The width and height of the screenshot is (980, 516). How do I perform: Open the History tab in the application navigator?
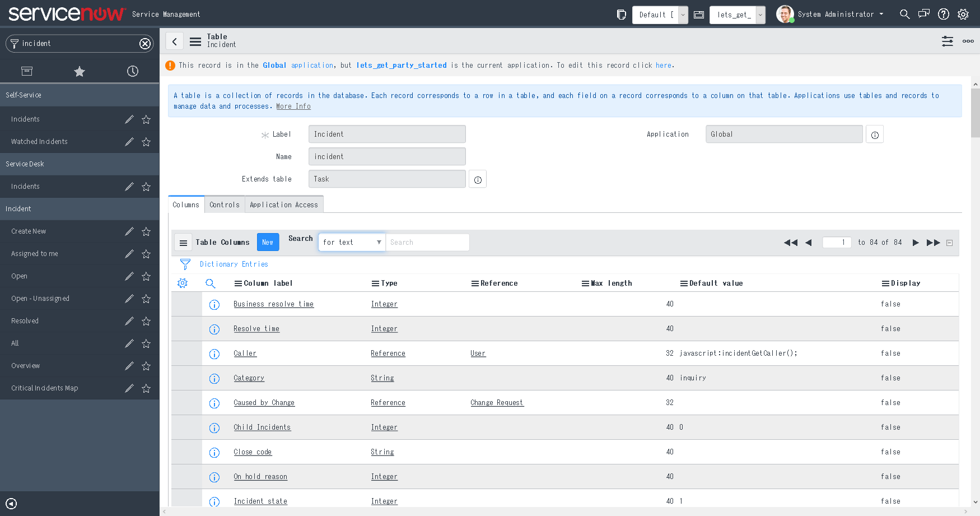(x=132, y=71)
